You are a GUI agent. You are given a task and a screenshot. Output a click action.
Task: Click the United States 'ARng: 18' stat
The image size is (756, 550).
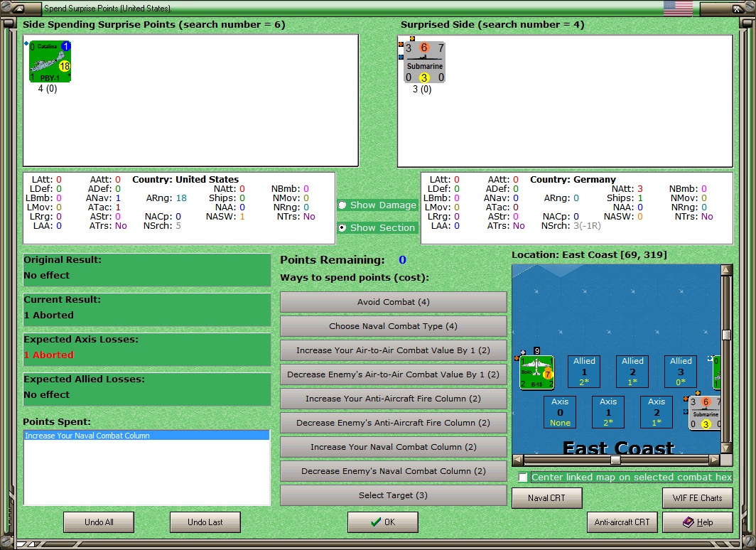[x=166, y=198]
